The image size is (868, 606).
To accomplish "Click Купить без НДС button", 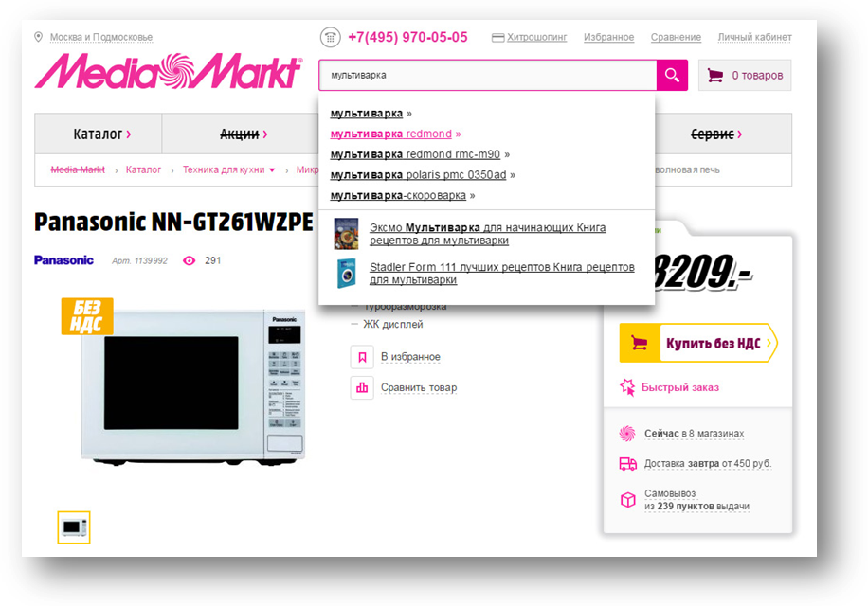I will pyautogui.click(x=698, y=343).
